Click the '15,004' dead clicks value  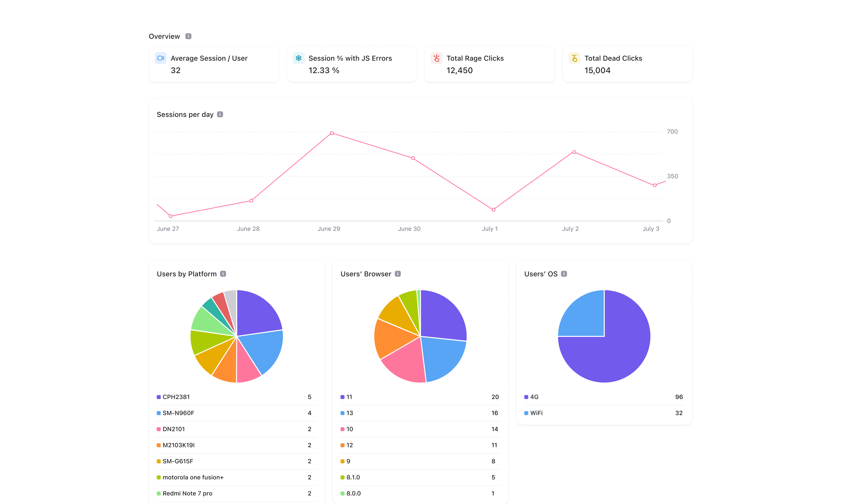click(597, 70)
